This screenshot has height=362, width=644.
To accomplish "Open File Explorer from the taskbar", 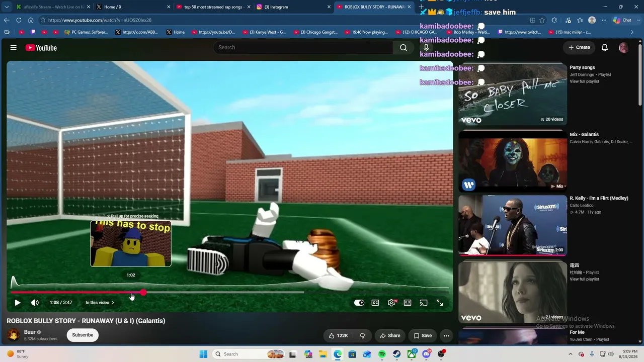I will (323, 354).
